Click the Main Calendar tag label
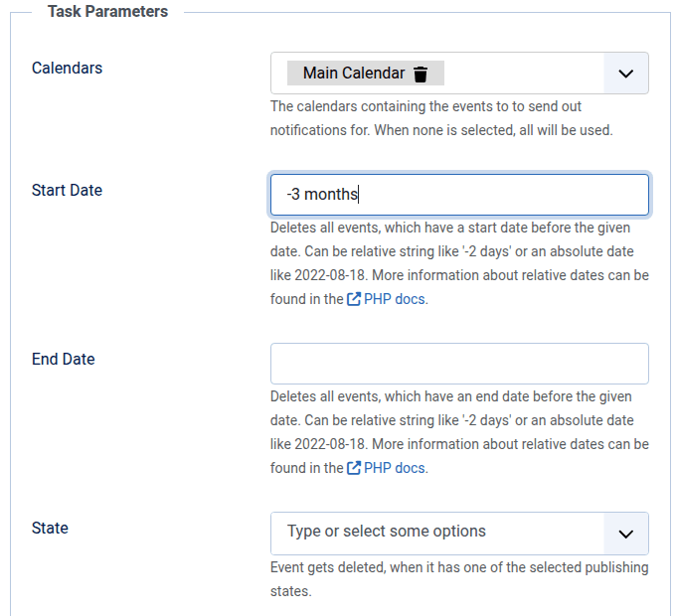Image resolution: width=676 pixels, height=616 pixels. point(354,74)
